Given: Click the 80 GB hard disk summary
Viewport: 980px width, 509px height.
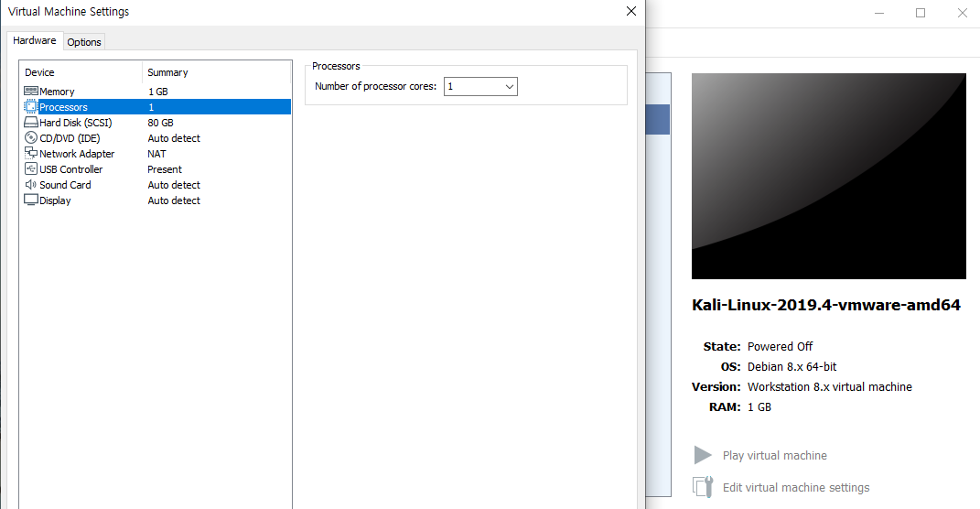Looking at the screenshot, I should pyautogui.click(x=161, y=123).
